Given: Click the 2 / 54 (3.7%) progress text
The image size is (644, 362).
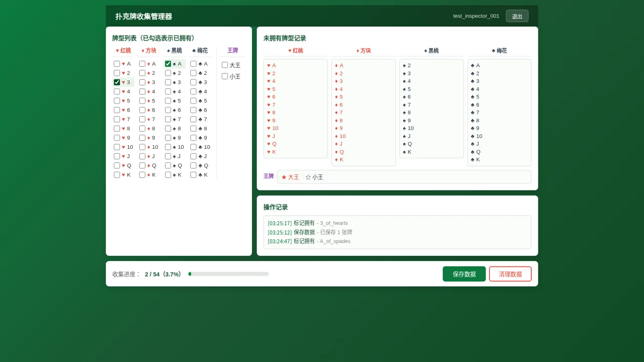Looking at the screenshot, I should coord(163,274).
